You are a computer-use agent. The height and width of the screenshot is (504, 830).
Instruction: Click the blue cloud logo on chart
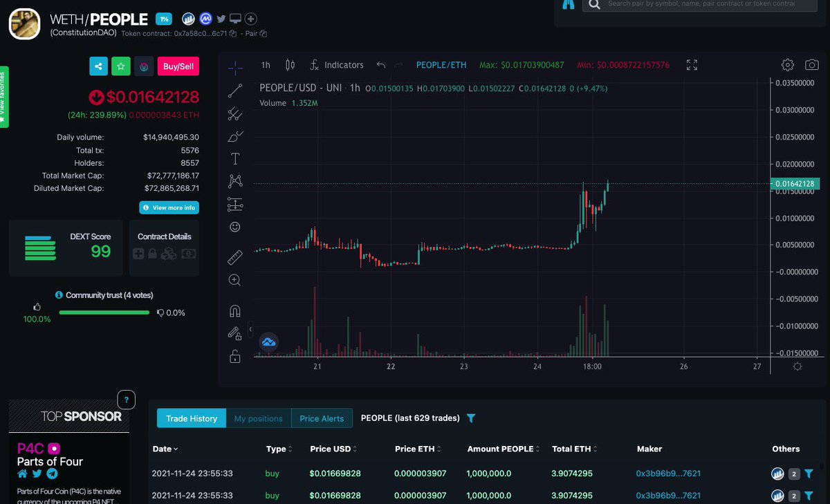pyautogui.click(x=269, y=342)
